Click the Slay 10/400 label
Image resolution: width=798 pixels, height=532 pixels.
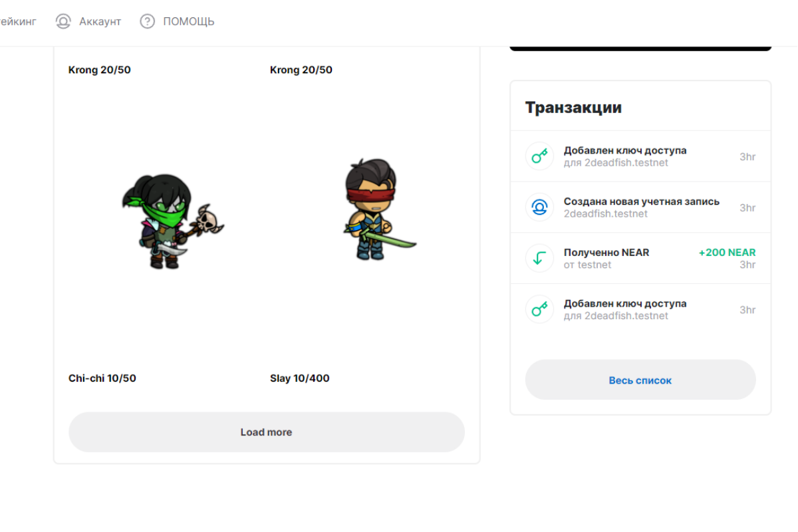coord(300,378)
